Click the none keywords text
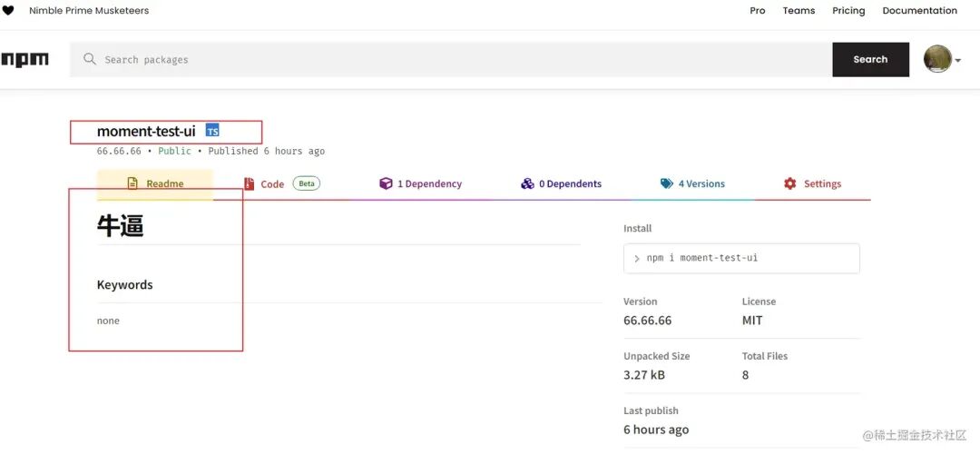This screenshot has width=980, height=455. point(108,321)
